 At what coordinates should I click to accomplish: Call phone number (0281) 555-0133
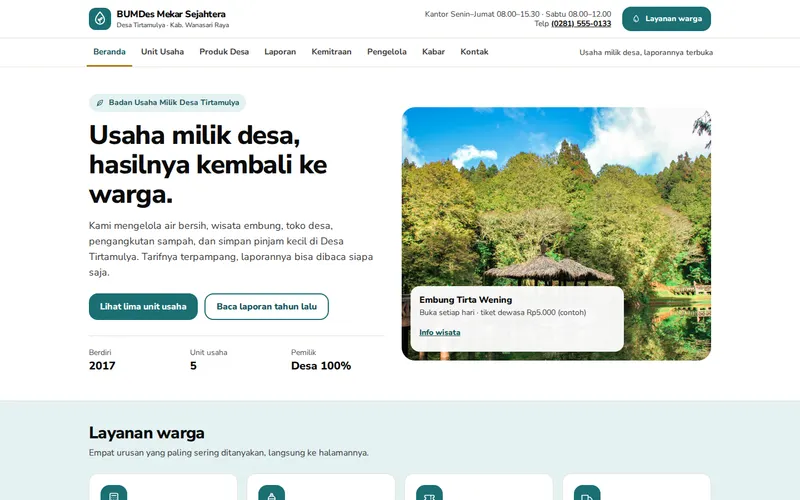(581, 23)
